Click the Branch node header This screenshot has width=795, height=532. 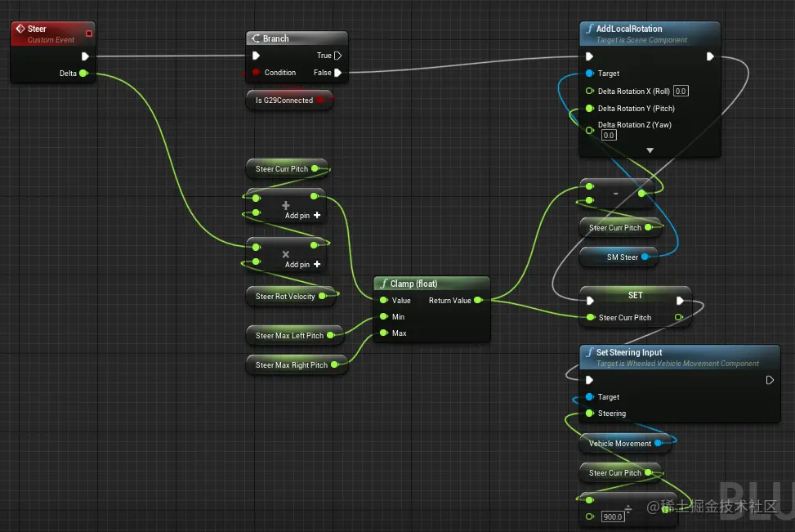click(297, 38)
